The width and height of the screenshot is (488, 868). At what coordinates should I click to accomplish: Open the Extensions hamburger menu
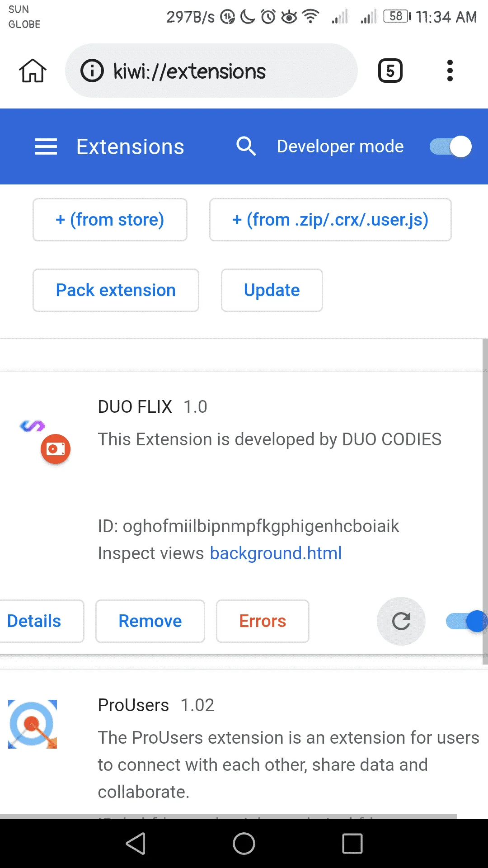(x=46, y=147)
